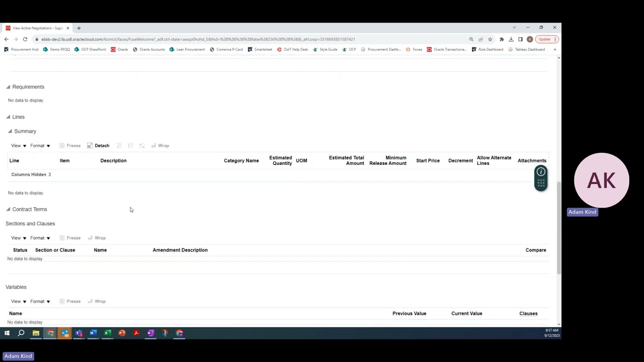Collapse the Lines section

[8, 117]
